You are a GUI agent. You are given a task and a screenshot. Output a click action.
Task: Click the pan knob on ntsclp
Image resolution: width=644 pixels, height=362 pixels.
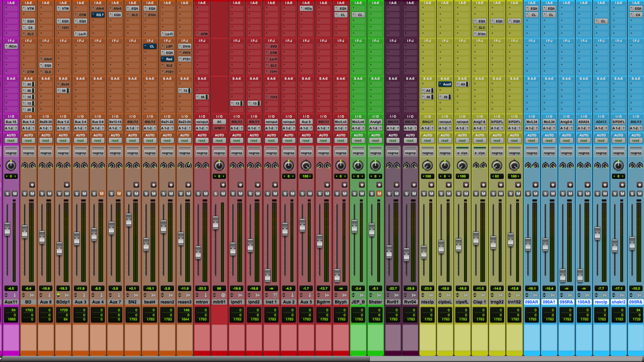(x=427, y=165)
